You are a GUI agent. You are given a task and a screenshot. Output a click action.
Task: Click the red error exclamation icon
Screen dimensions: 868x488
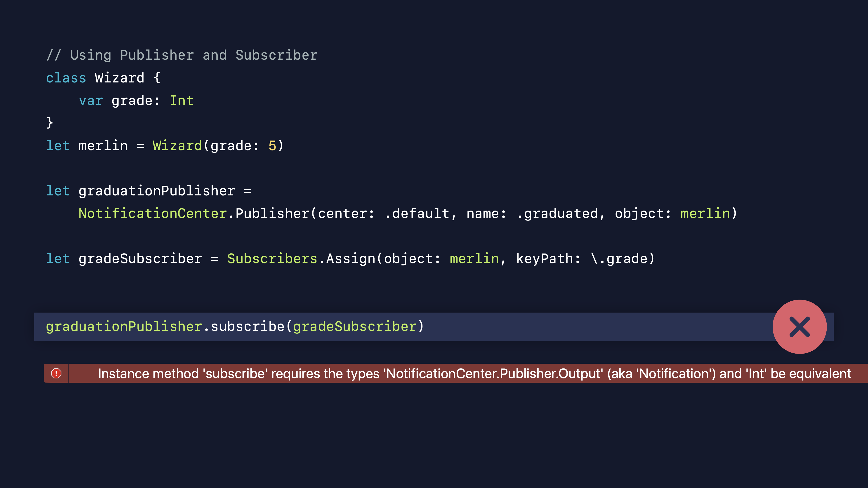[56, 373]
